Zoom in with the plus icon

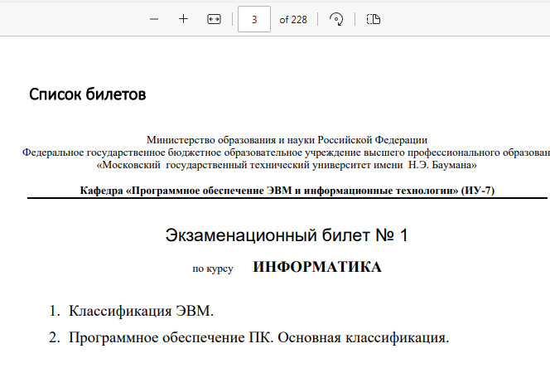[x=183, y=19]
